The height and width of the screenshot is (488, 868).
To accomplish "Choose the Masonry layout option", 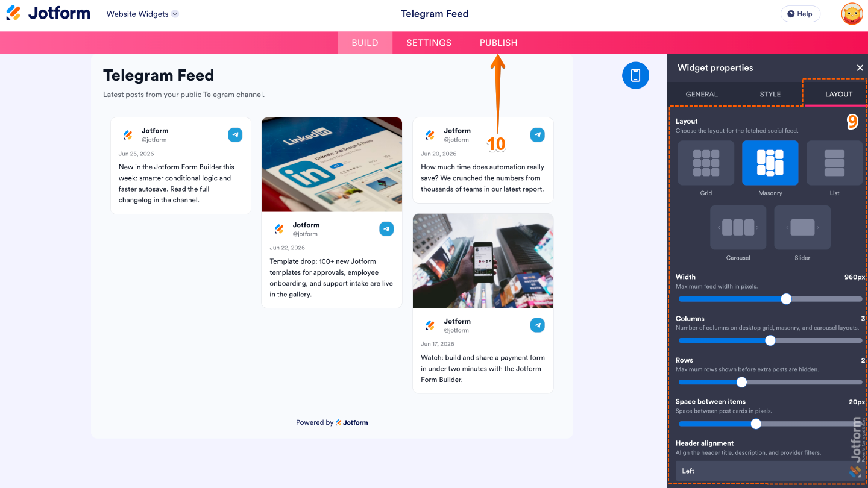I will (770, 163).
